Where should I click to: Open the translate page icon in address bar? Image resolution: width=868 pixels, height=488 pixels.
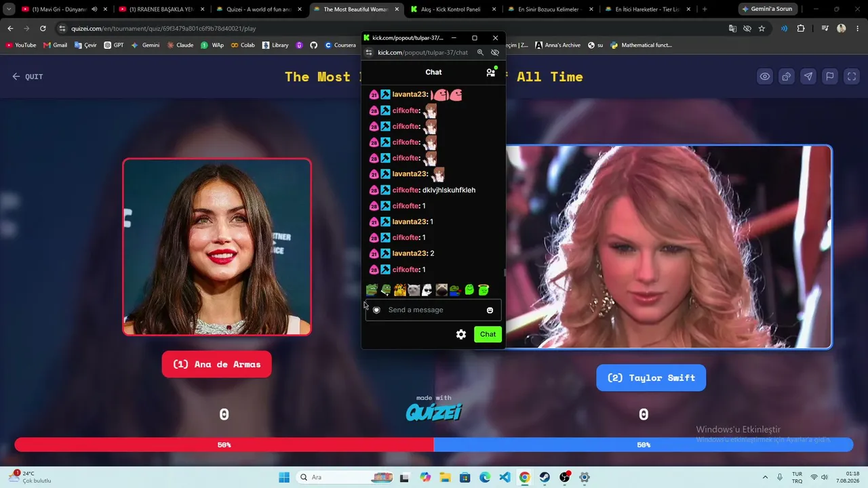(732, 28)
